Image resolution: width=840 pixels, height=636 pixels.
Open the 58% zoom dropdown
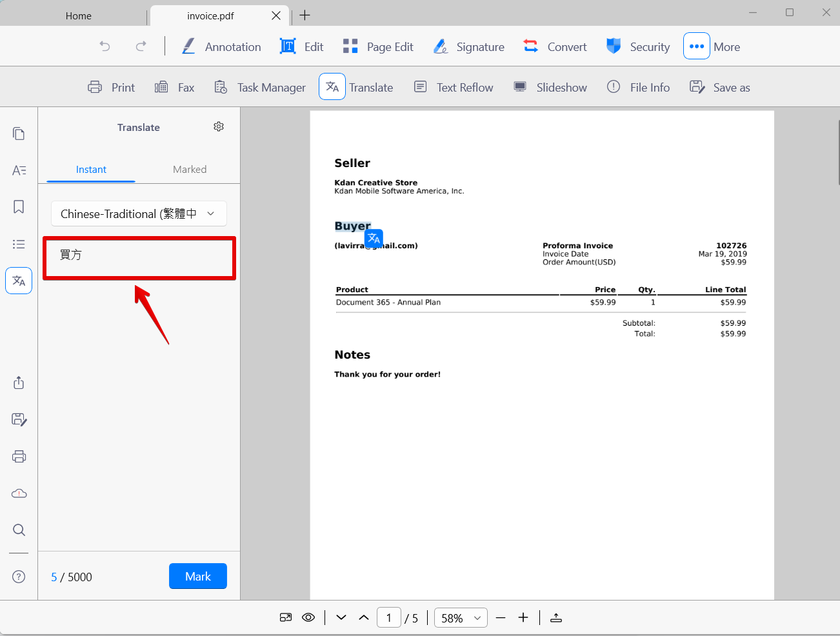pos(461,617)
